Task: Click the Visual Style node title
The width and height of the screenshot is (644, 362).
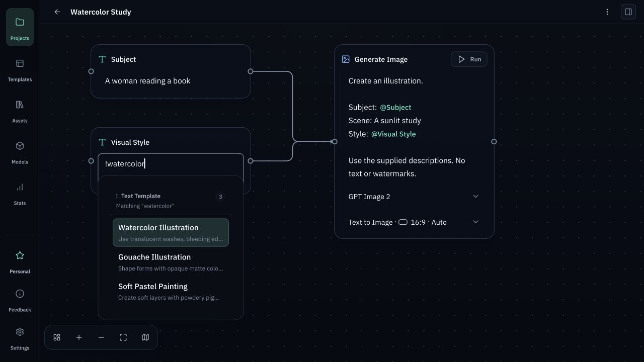Action: pyautogui.click(x=130, y=142)
